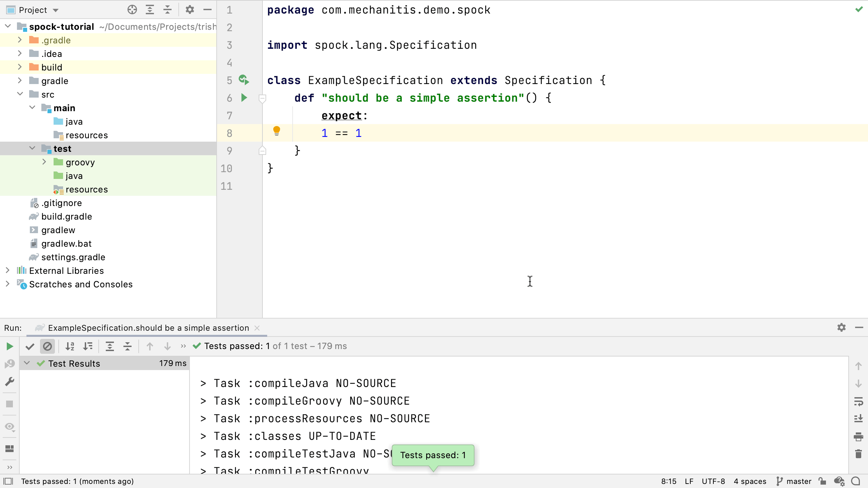Click the green inspection checkmark in the editor
This screenshot has height=488, width=868.
859,9
